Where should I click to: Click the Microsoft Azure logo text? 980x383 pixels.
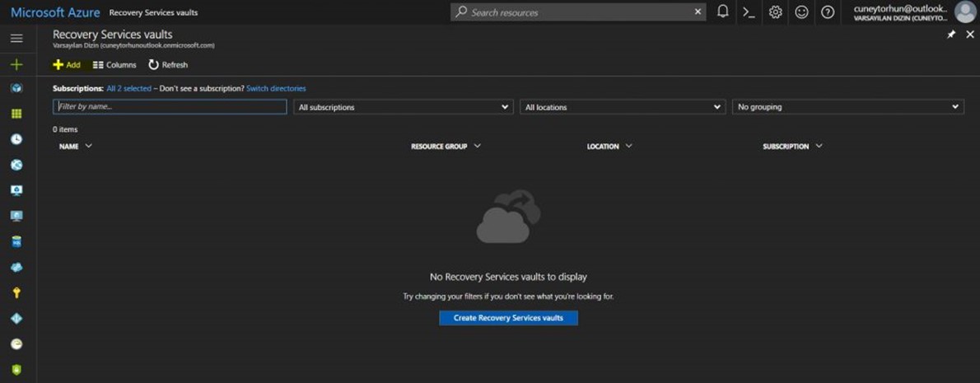(x=55, y=12)
